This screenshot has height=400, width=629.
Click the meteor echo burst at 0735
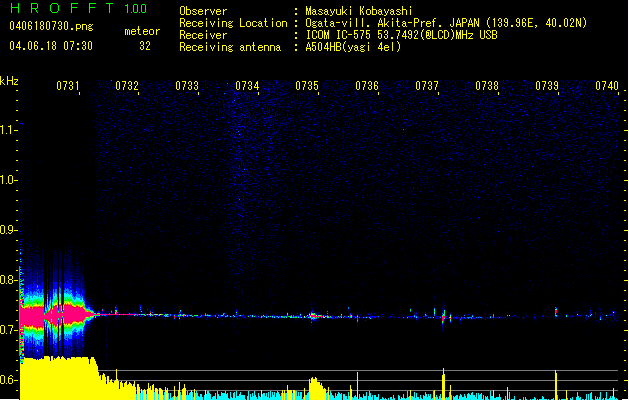pos(314,316)
